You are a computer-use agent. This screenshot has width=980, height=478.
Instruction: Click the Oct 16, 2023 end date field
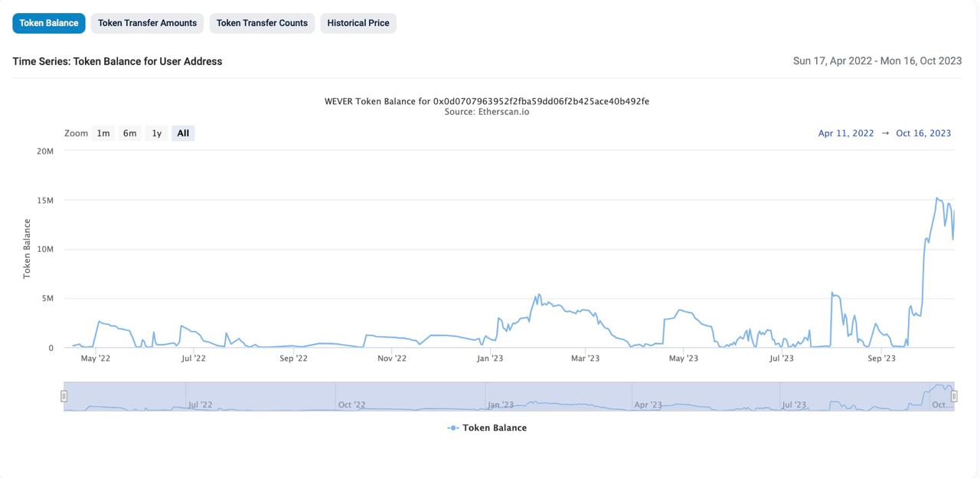click(923, 133)
